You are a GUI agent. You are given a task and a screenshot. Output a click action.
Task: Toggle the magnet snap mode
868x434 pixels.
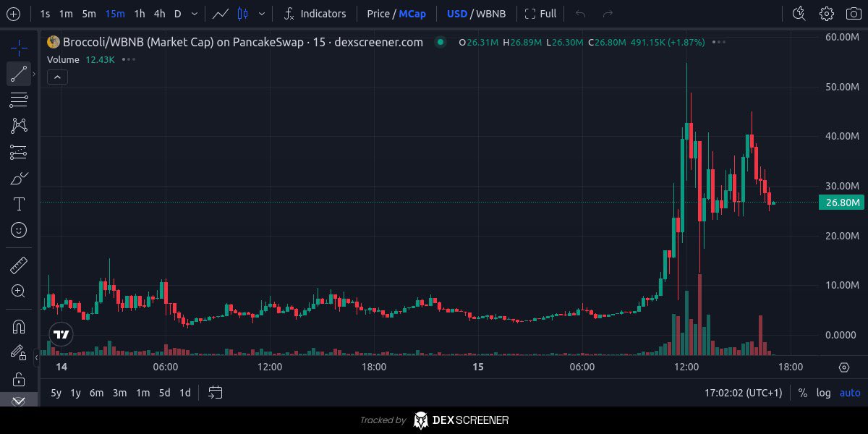[x=19, y=327]
